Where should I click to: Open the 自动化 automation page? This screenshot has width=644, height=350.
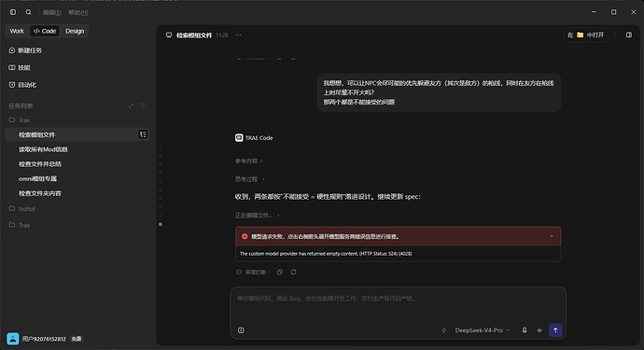[22, 85]
